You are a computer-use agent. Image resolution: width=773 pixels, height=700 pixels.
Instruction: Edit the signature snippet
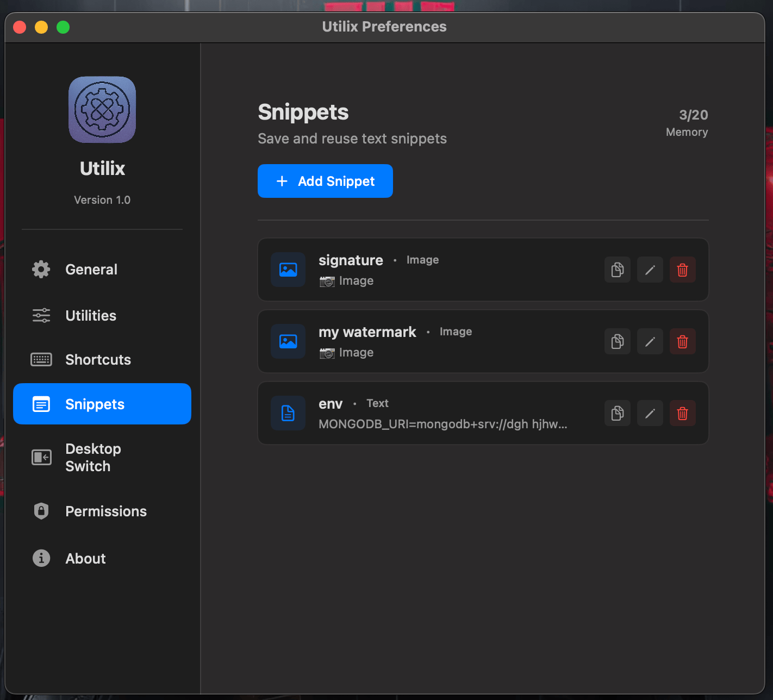click(650, 270)
